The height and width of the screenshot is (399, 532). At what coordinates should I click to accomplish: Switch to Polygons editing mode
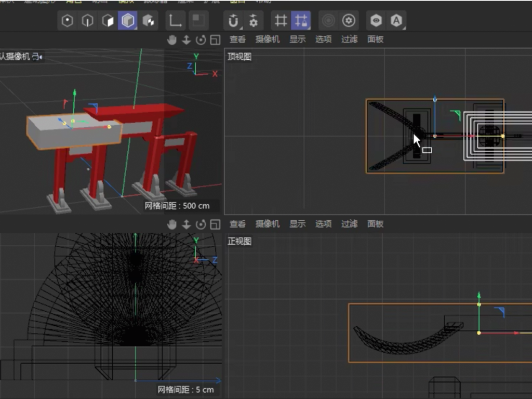click(x=108, y=21)
